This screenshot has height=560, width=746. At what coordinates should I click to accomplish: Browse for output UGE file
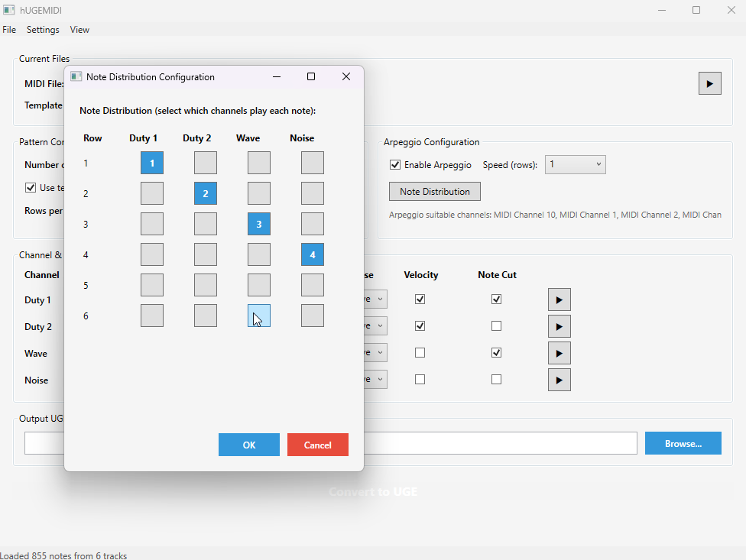(x=683, y=444)
